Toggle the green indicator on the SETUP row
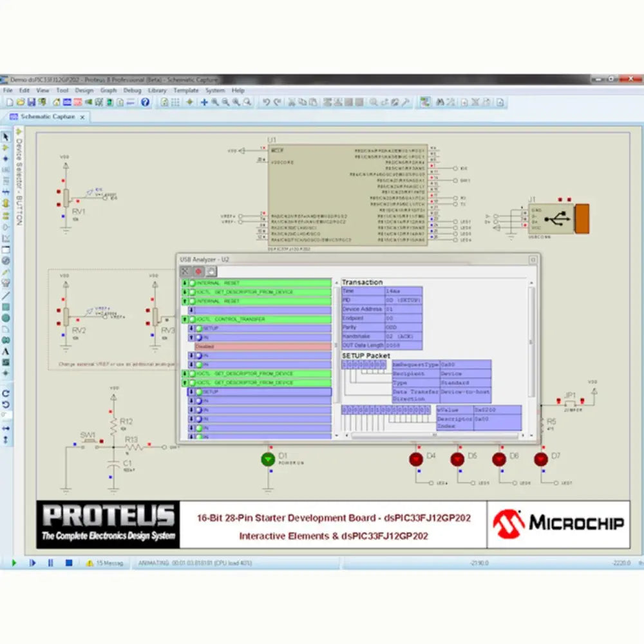 pos(199,327)
